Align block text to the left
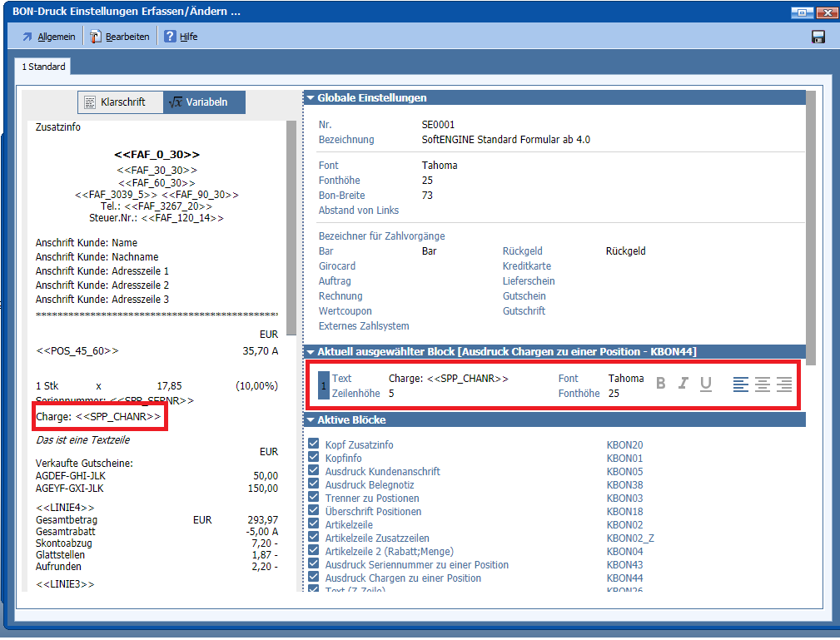Image resolution: width=840 pixels, height=640 pixels. pos(741,384)
